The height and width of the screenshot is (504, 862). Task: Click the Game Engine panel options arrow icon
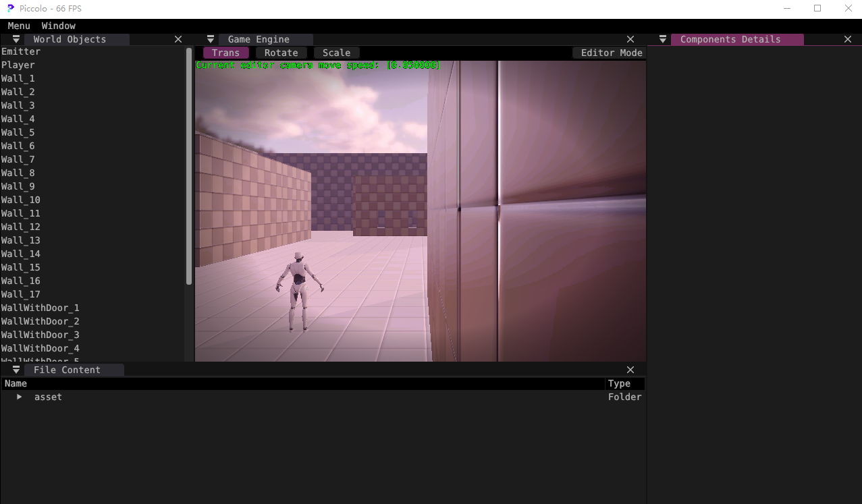210,38
